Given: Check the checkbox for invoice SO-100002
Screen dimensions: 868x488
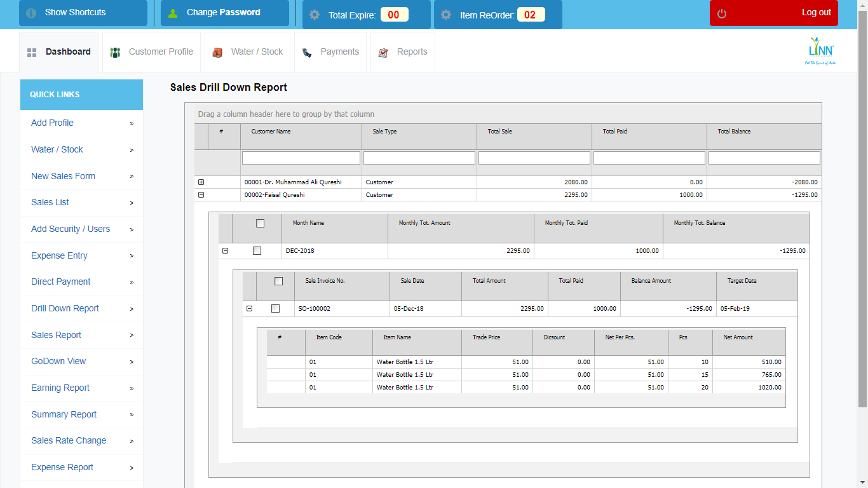Looking at the screenshot, I should [x=275, y=308].
